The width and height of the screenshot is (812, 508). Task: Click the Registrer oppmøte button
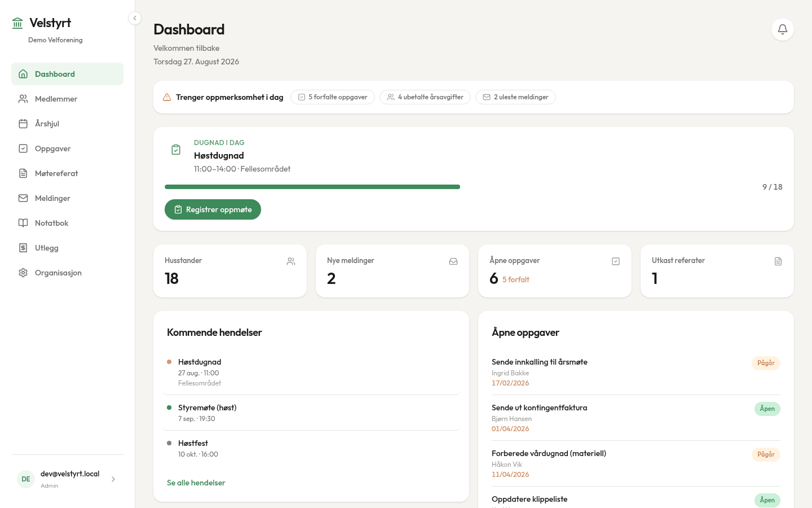coord(213,209)
